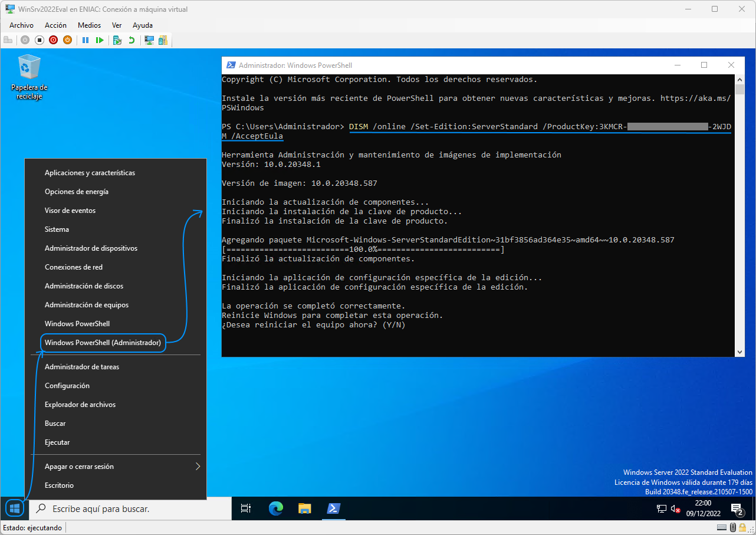Select Escritorio in the context menu
756x535 pixels.
116,485
